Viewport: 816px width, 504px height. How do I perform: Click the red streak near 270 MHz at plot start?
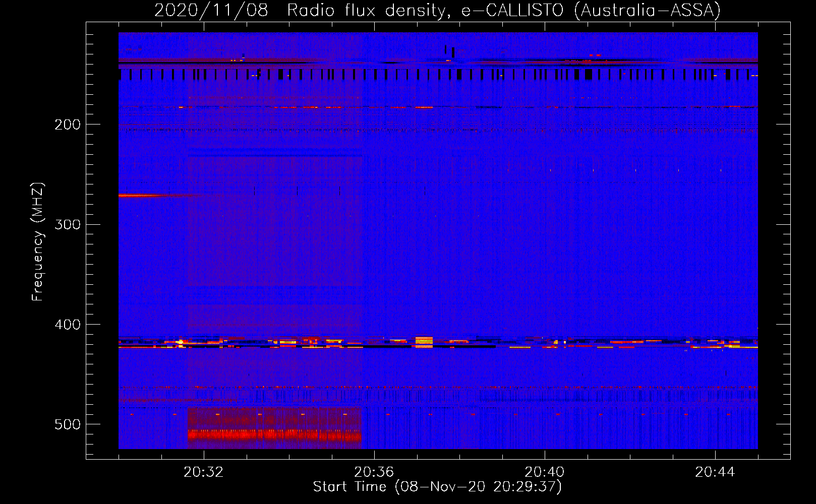(x=151, y=196)
